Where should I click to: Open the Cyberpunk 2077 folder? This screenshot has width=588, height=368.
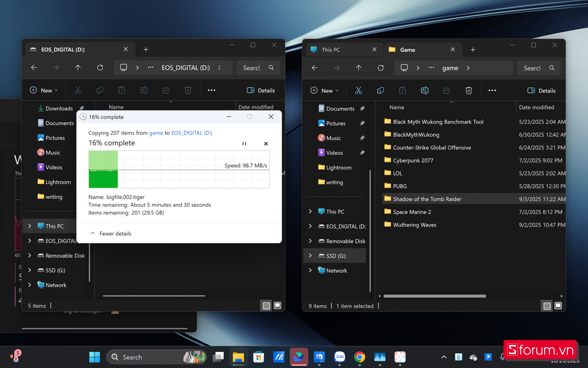(413, 160)
